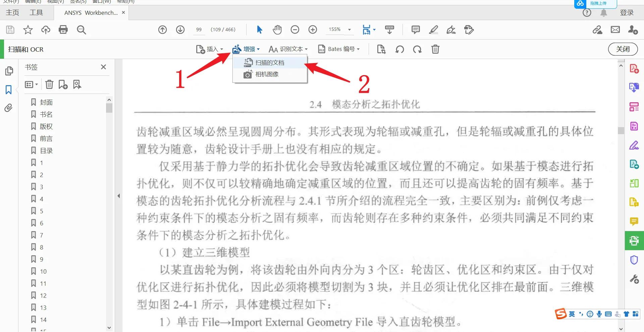Open the Create PDF tool in right sidebar
This screenshot has height=332, width=644.
634,68
